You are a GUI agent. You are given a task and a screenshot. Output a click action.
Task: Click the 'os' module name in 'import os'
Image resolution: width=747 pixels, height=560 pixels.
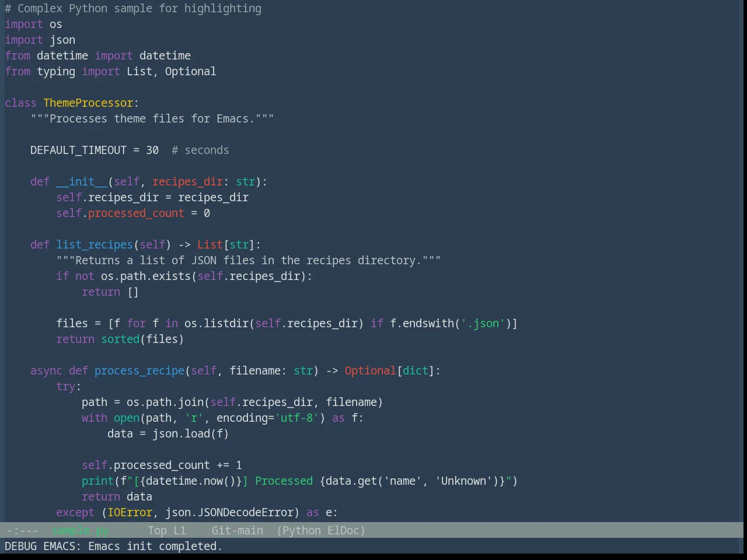(x=56, y=24)
